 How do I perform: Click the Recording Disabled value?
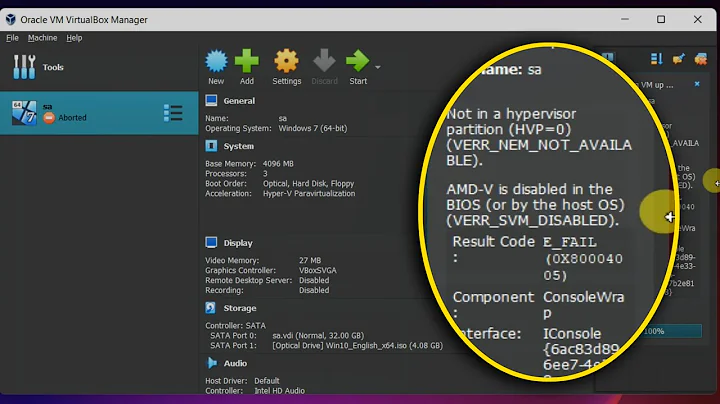point(314,291)
